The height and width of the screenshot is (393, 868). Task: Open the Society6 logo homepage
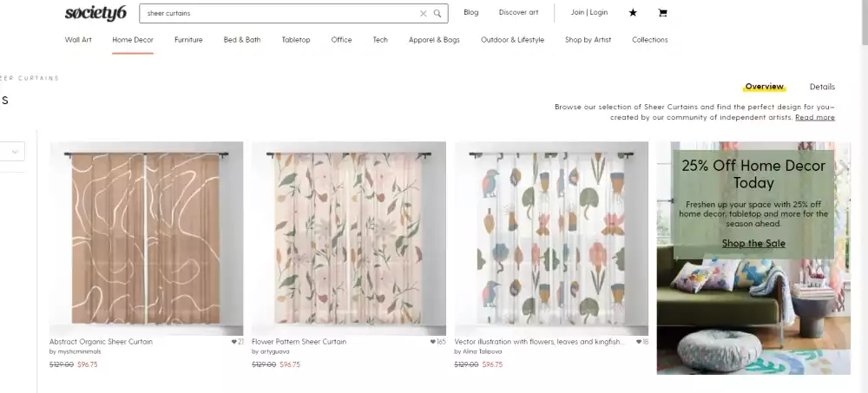click(x=95, y=13)
